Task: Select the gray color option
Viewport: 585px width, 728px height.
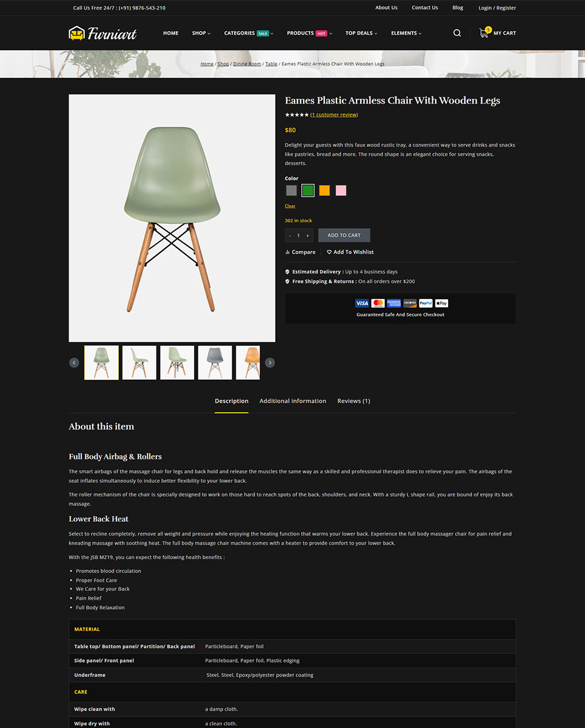Action: point(292,190)
